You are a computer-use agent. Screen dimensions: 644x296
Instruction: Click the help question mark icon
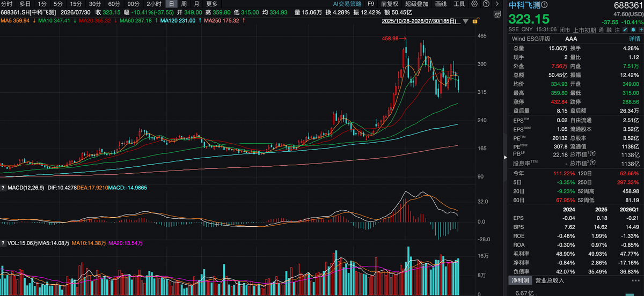pyautogui.click(x=486, y=4)
